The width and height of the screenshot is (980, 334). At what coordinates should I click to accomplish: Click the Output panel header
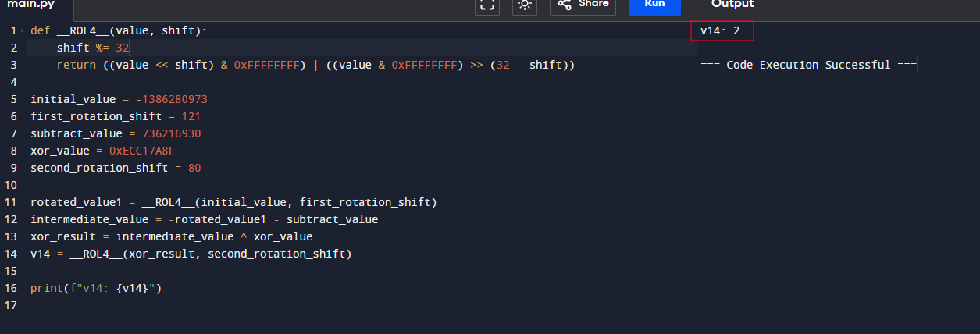(x=732, y=5)
